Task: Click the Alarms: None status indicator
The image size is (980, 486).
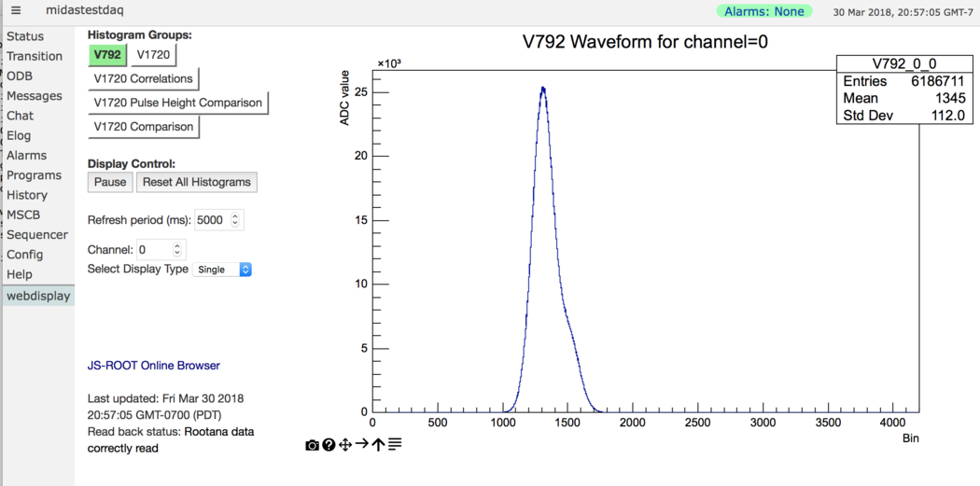Action: 763,11
